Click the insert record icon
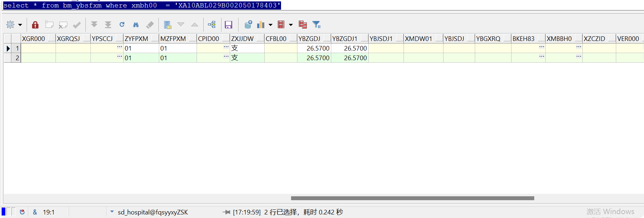Viewport: 644px width, 218px height. point(49,25)
